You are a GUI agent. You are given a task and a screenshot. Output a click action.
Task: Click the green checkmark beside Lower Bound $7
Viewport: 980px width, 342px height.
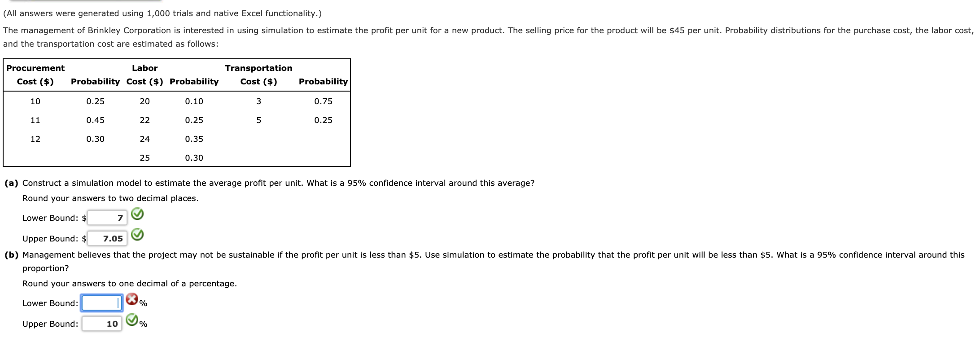(x=137, y=215)
